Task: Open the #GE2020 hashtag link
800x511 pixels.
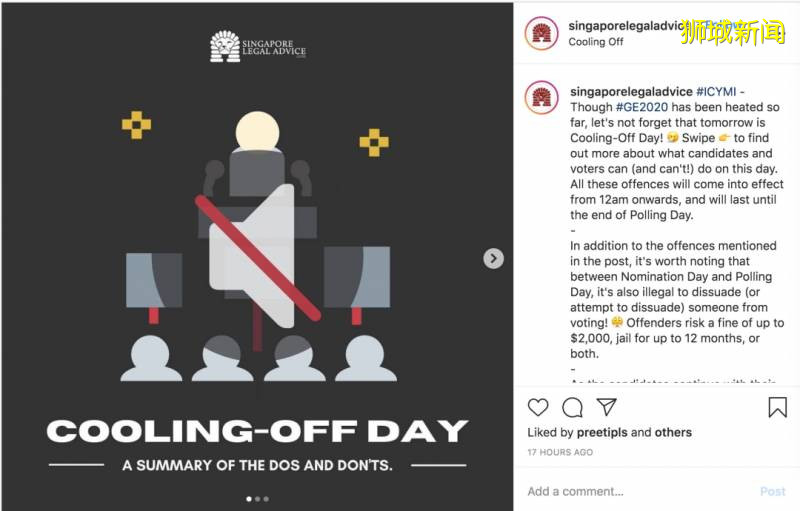Action: tap(641, 107)
